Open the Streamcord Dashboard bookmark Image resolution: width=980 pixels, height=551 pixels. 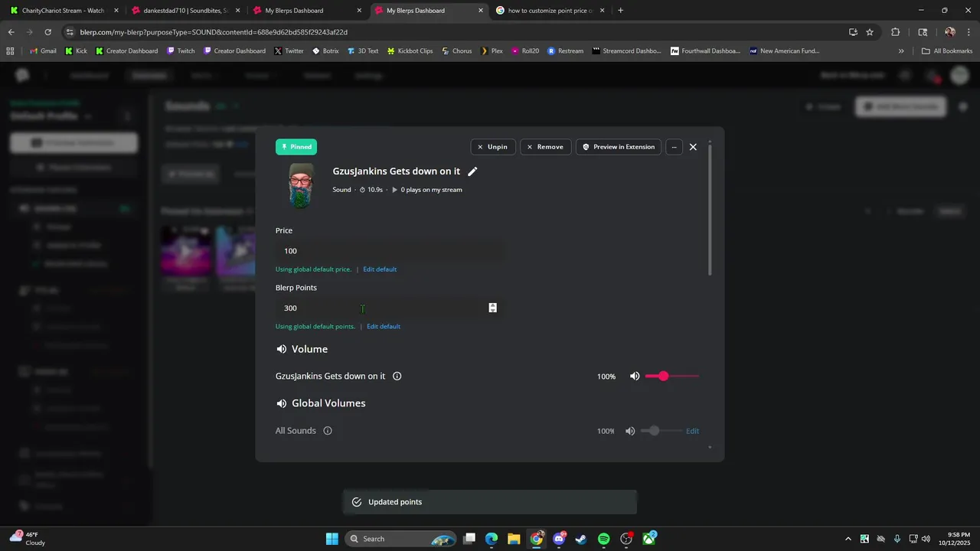tap(626, 51)
